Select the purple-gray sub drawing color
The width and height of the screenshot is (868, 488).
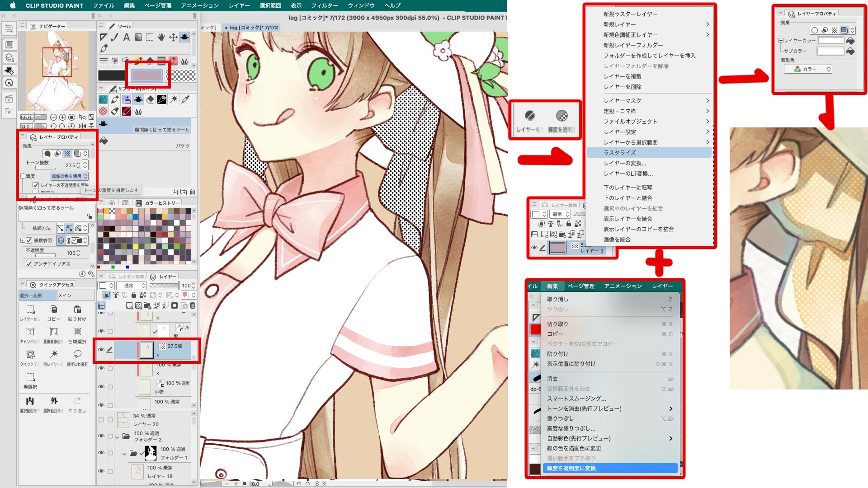click(147, 75)
